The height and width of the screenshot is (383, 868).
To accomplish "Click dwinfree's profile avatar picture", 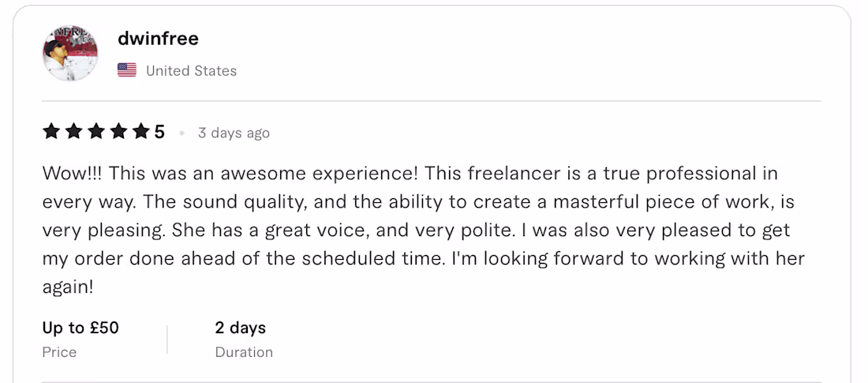I will [x=70, y=54].
